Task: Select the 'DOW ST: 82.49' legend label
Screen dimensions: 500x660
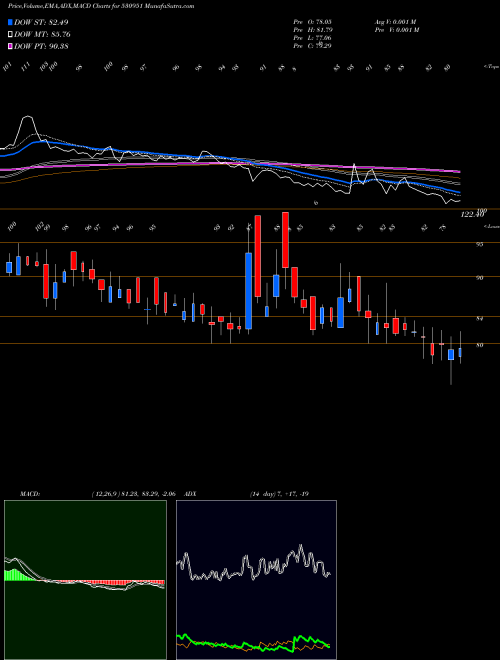Action: click(41, 22)
